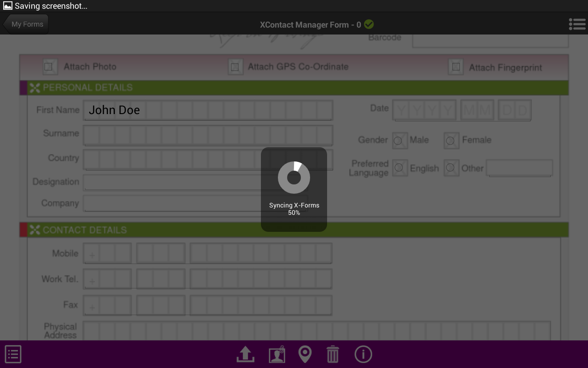Check the Attach Fingerprint checkbox
This screenshot has width=588, height=368.
click(456, 67)
